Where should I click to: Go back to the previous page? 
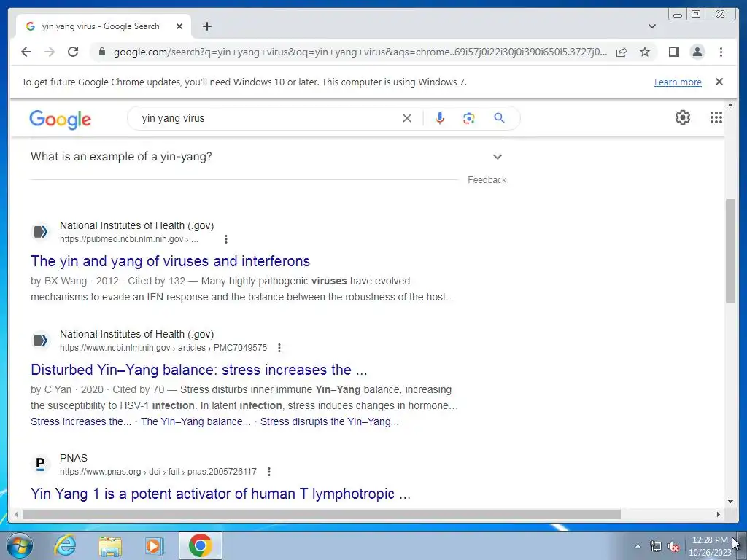pyautogui.click(x=26, y=52)
